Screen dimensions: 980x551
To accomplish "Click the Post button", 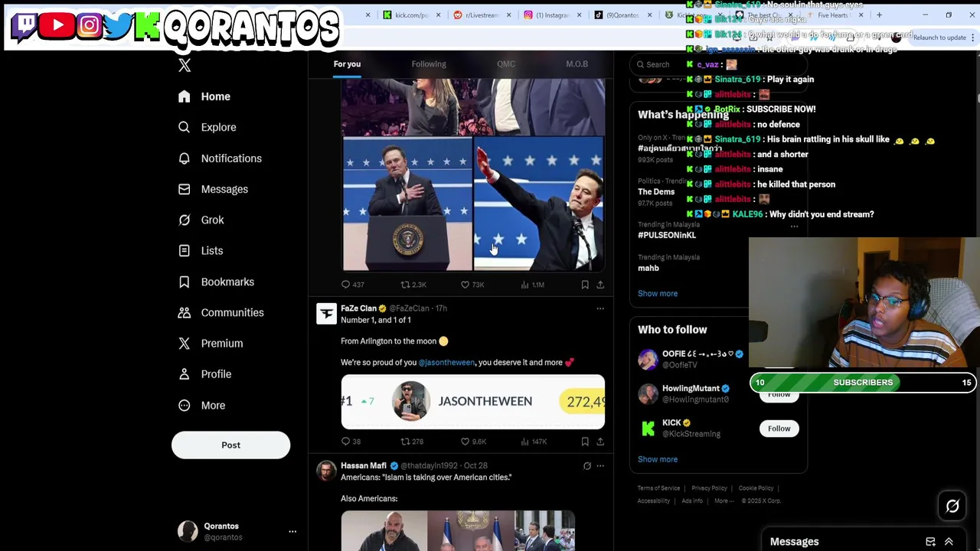I will coord(230,445).
